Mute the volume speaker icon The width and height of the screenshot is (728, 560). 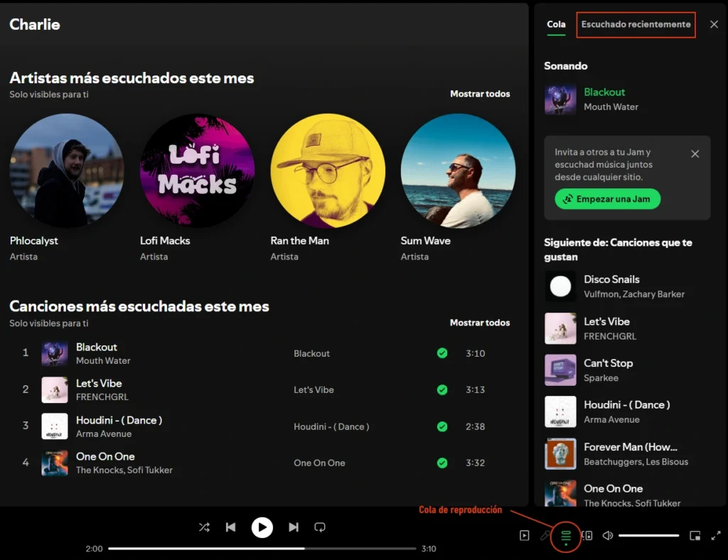[x=608, y=536]
